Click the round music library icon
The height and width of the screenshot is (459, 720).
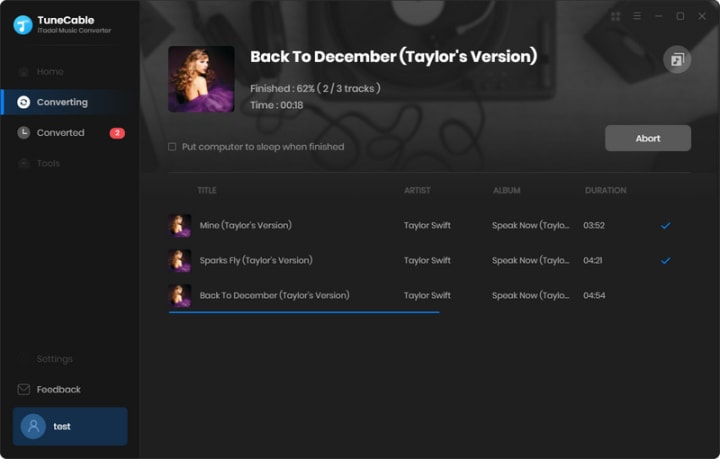(677, 60)
